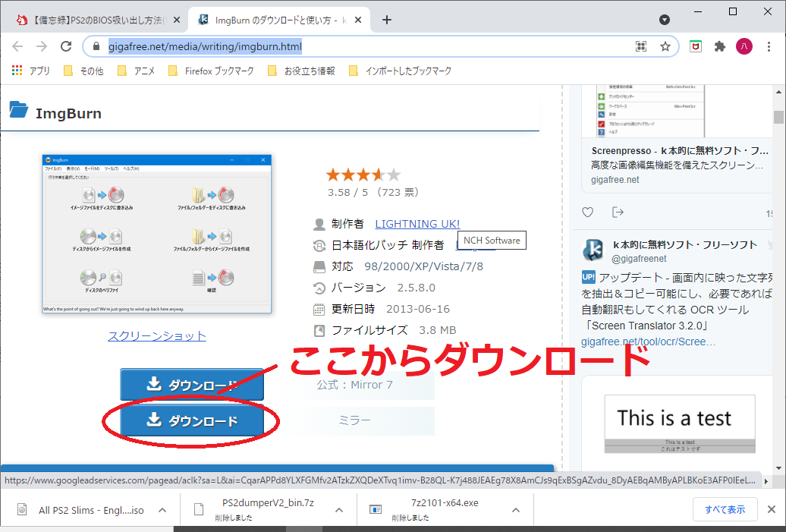Open the gigafree.net/tool/ocr/Scree… link
Viewport: 786px width, 532px height.
tap(648, 342)
